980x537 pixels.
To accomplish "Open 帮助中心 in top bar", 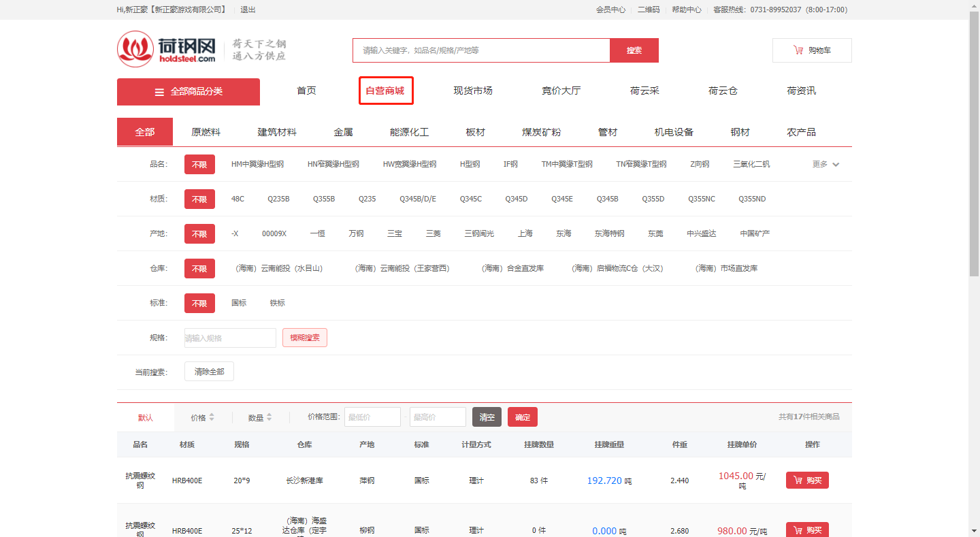I will (687, 10).
